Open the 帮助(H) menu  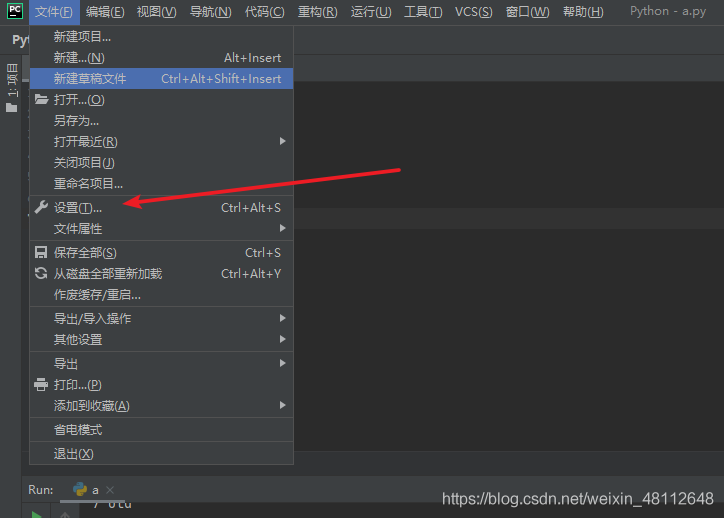(x=583, y=12)
